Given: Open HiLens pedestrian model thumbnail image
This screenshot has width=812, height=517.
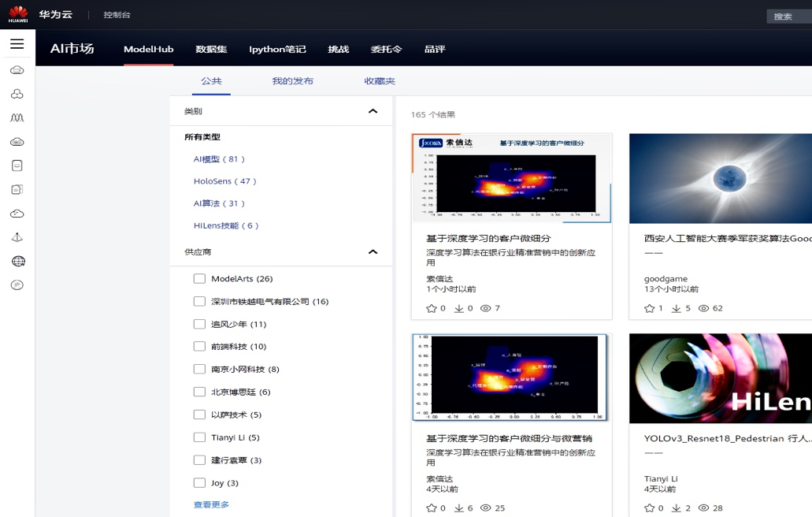Looking at the screenshot, I should tap(719, 378).
